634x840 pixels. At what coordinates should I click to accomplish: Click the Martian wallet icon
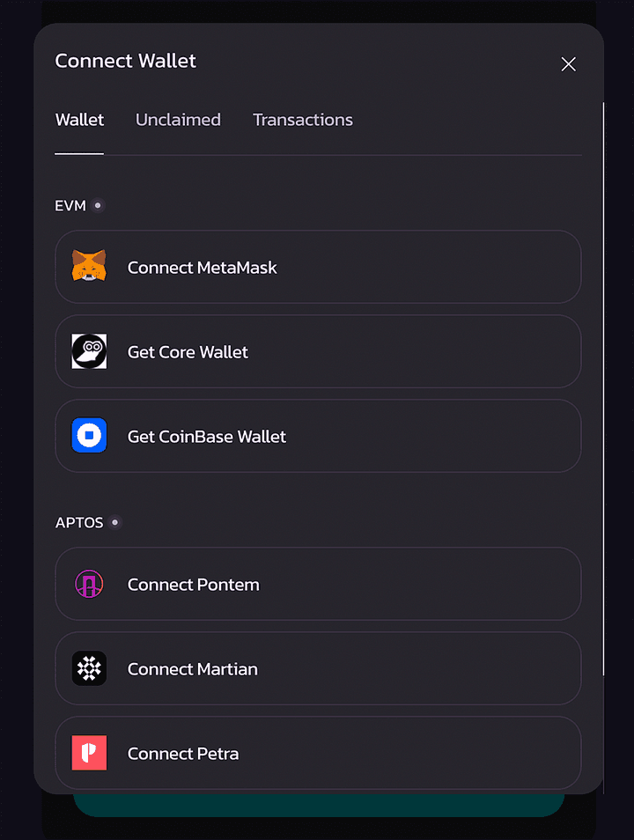[x=89, y=668]
